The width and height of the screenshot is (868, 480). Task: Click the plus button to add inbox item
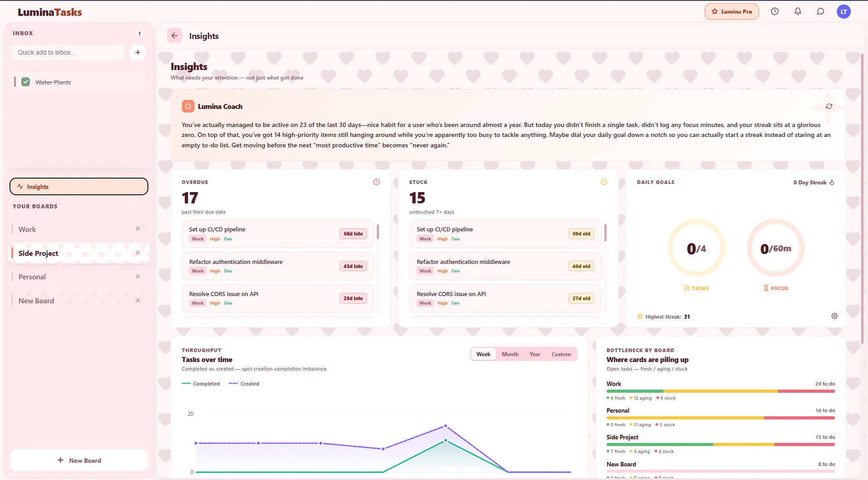tap(138, 52)
